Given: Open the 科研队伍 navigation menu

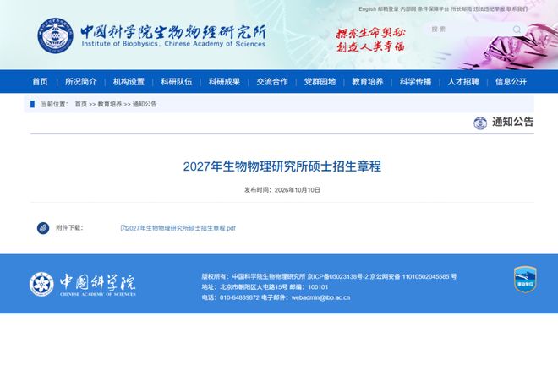Looking at the screenshot, I should (x=177, y=82).
